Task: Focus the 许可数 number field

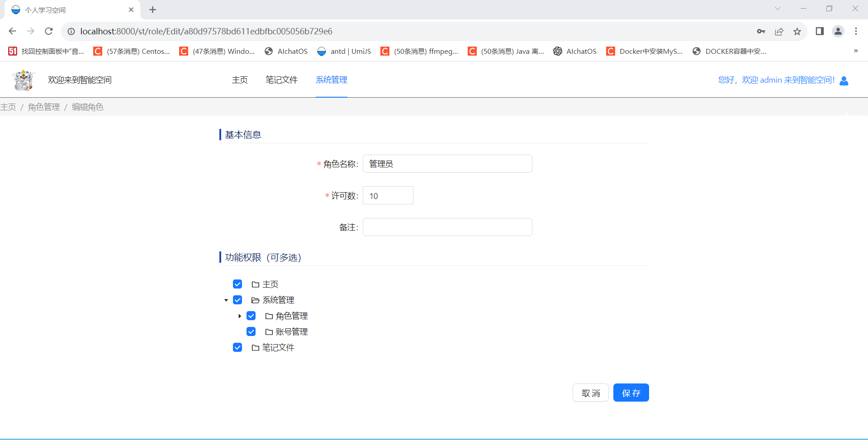Action: pos(388,195)
